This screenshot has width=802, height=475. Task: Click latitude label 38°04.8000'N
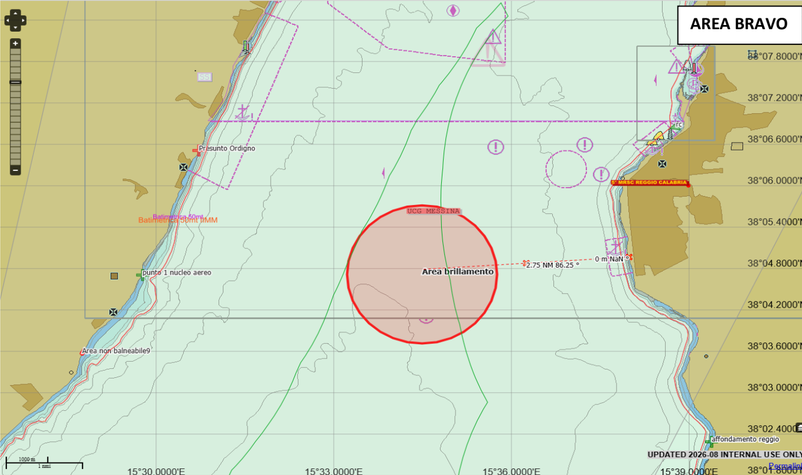point(774,263)
